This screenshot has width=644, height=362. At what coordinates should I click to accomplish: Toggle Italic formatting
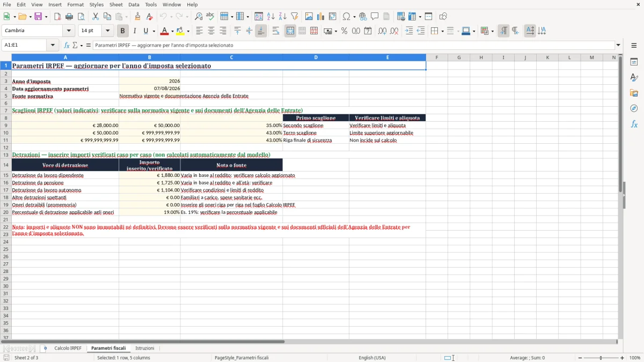(x=134, y=31)
